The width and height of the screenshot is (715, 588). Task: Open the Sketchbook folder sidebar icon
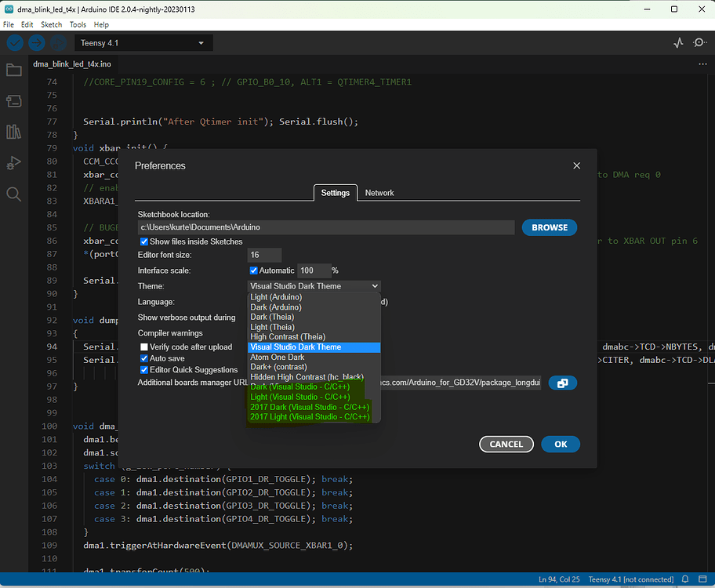[x=13, y=70]
